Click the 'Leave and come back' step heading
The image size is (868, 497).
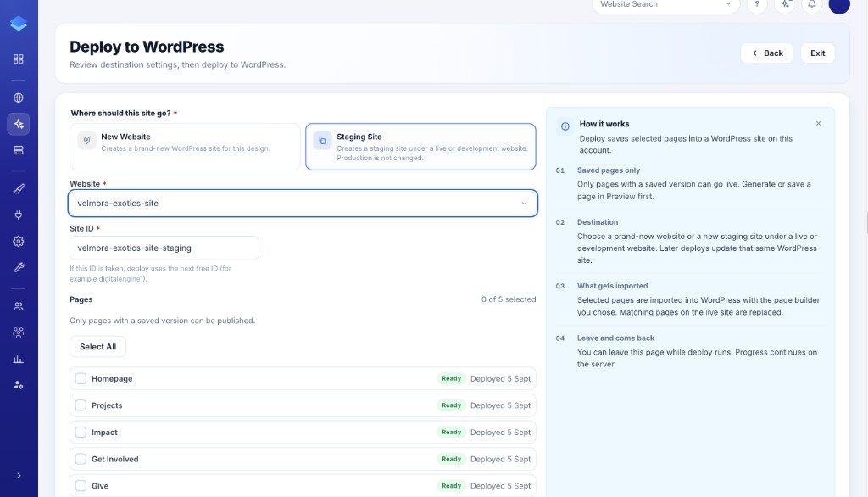coord(615,338)
